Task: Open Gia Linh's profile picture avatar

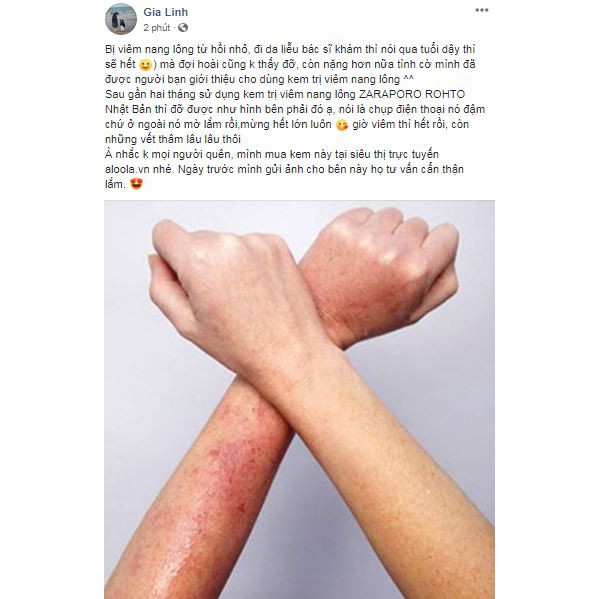Action: tap(121, 19)
